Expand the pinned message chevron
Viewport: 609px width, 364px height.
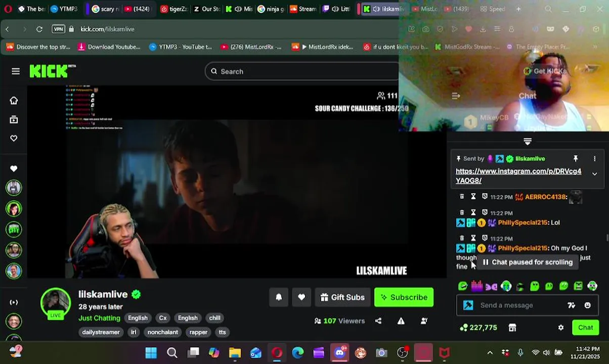(x=594, y=174)
